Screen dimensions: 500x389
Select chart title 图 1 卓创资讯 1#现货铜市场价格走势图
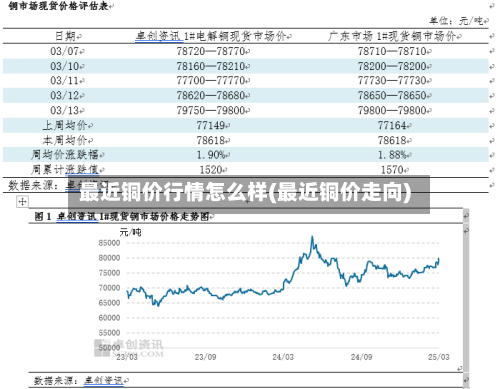coord(122,217)
